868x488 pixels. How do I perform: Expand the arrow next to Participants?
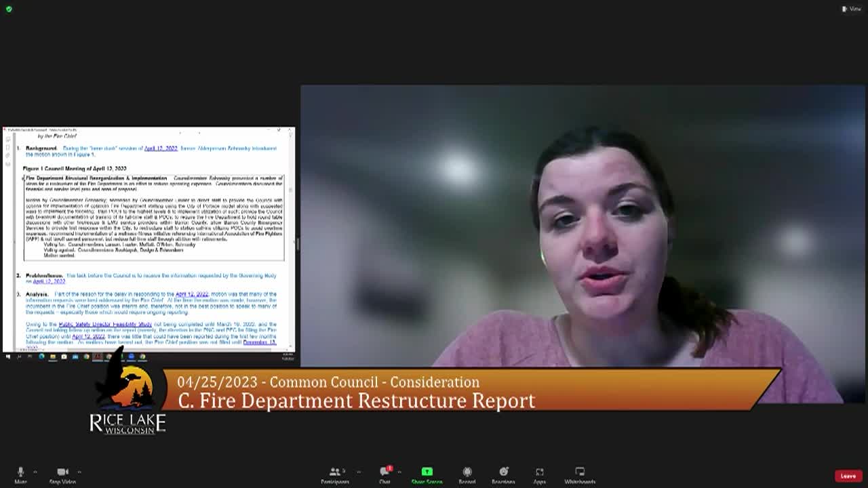(x=359, y=471)
